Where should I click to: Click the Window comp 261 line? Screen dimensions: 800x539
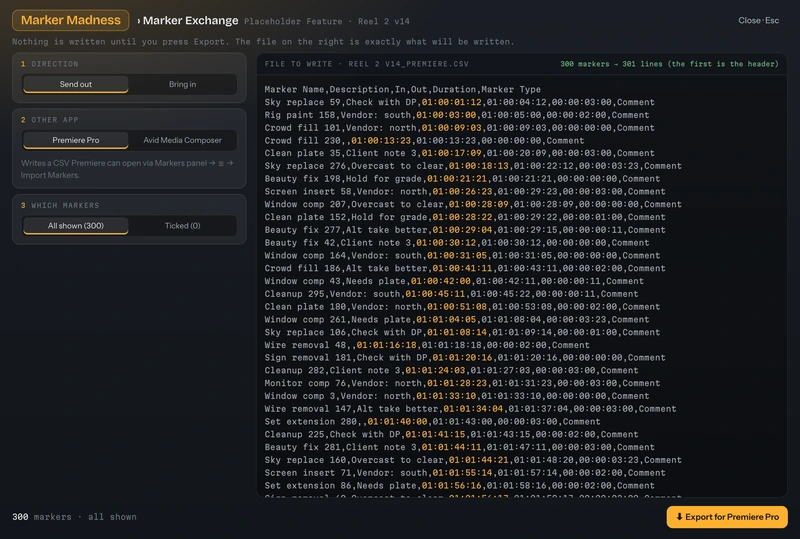[457, 320]
